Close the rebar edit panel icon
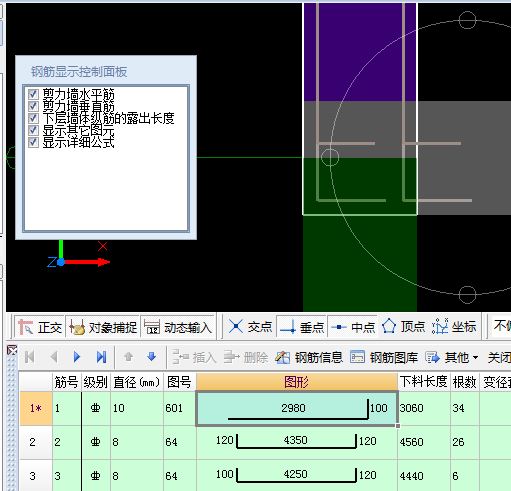 (x=12, y=350)
